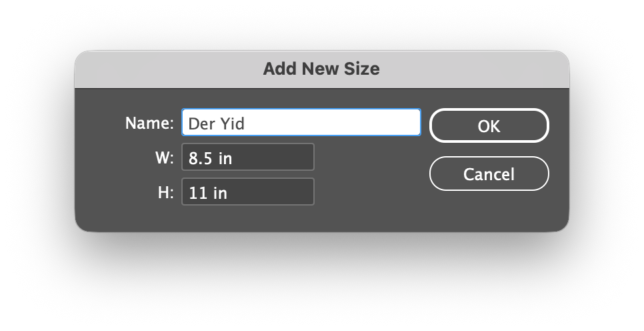Viewport: 644px width, 331px height.
Task: Click the "Name:" label
Action: 149,123
